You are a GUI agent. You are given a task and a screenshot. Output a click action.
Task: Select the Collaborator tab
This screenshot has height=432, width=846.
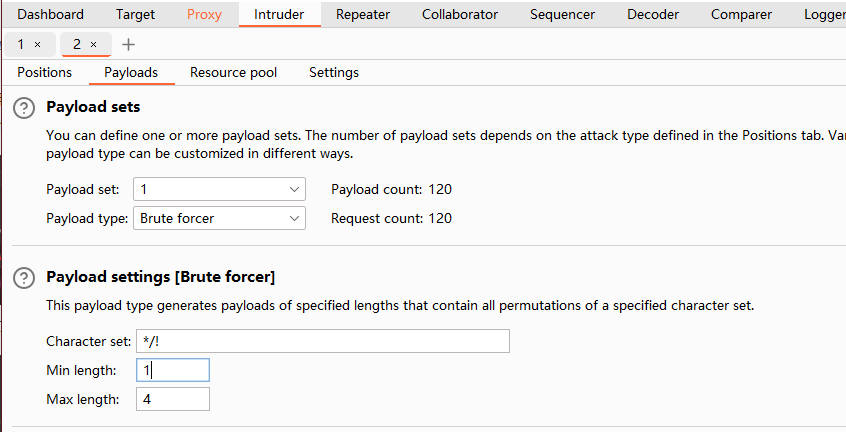460,14
